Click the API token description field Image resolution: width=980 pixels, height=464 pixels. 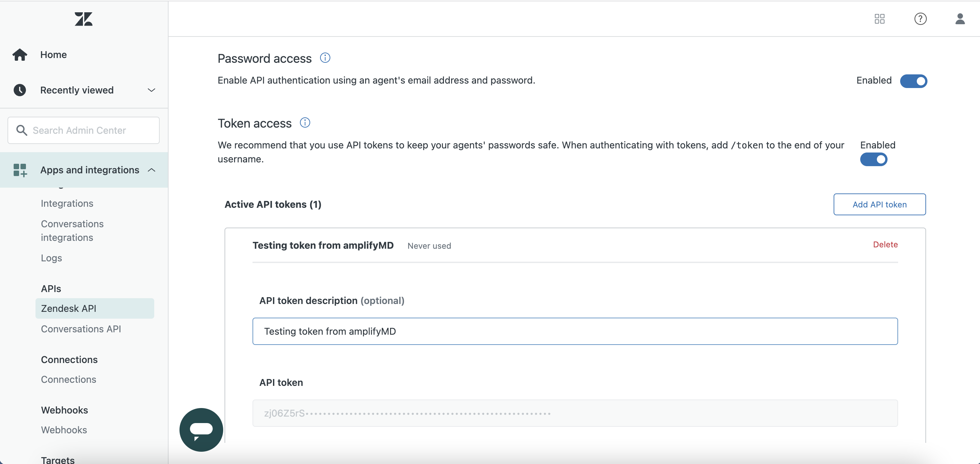[x=575, y=331]
